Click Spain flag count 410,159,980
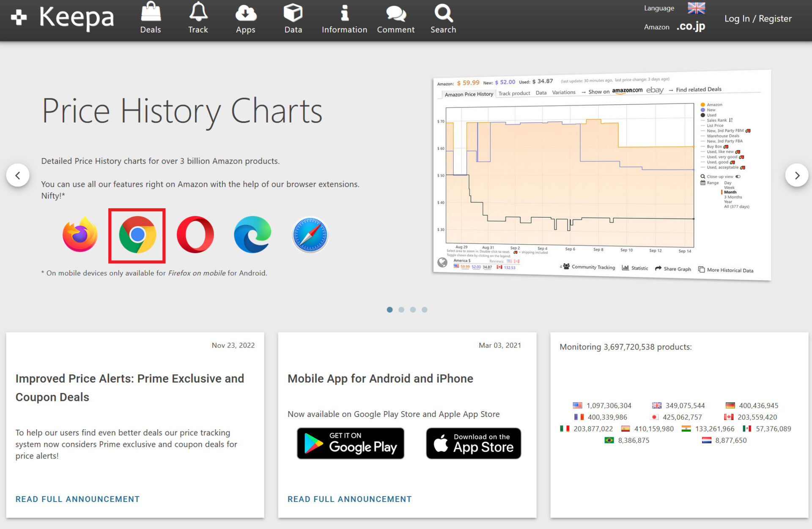The image size is (812, 529). click(647, 428)
